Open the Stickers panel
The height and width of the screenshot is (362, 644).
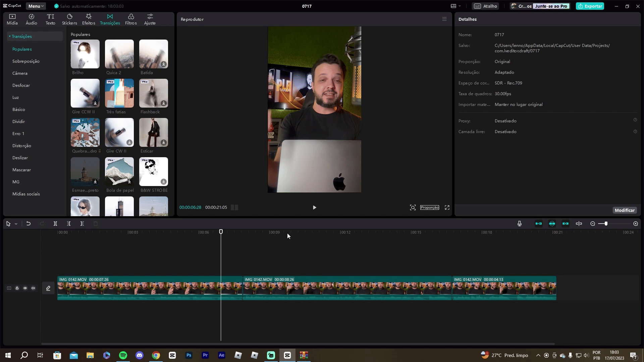click(x=69, y=19)
